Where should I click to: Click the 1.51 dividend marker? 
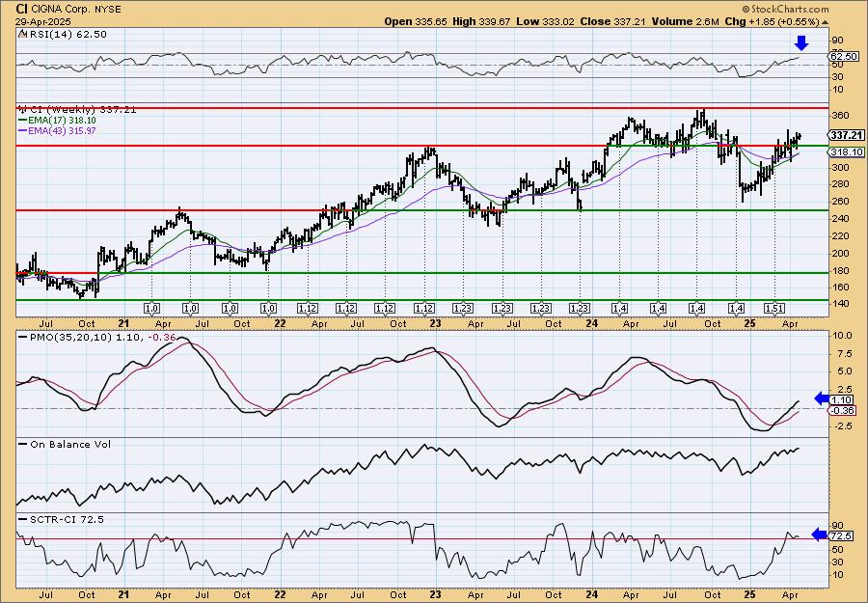tap(773, 309)
